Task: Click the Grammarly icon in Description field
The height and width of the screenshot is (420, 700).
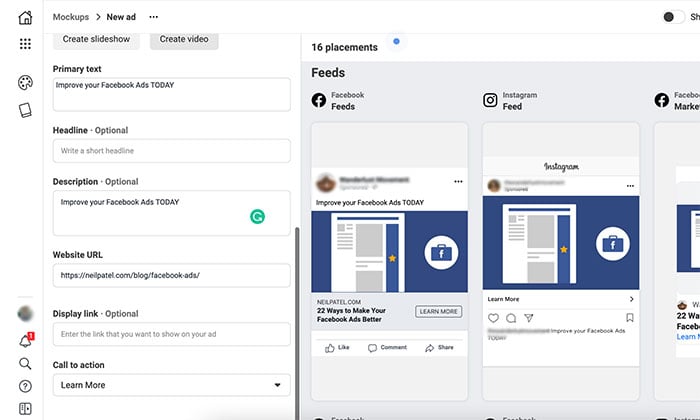Action: coord(257,216)
